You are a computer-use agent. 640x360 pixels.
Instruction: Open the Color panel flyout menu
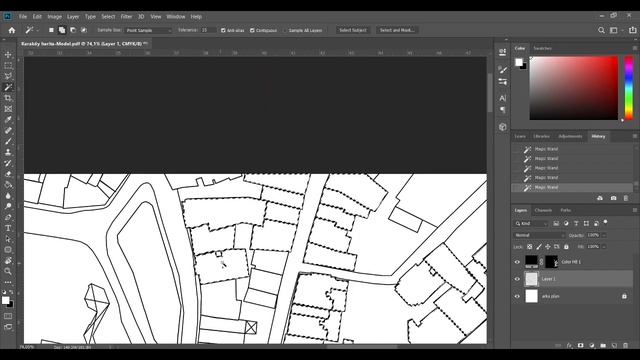pos(635,48)
